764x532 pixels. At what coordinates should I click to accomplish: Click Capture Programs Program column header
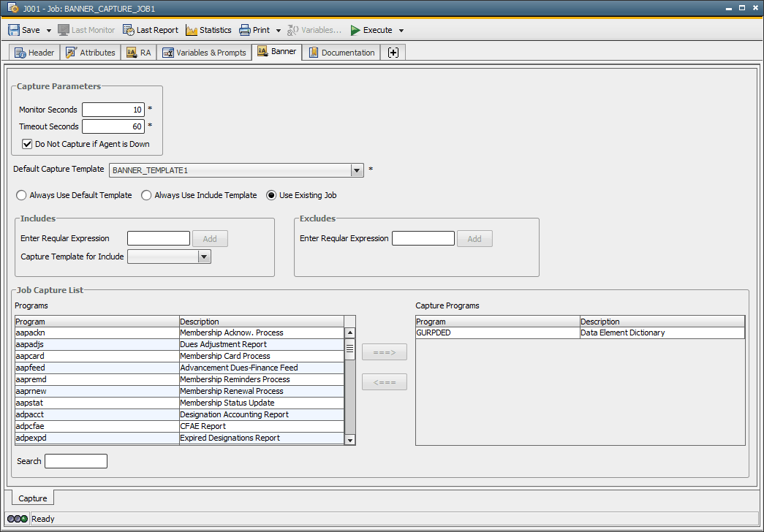[497, 322]
